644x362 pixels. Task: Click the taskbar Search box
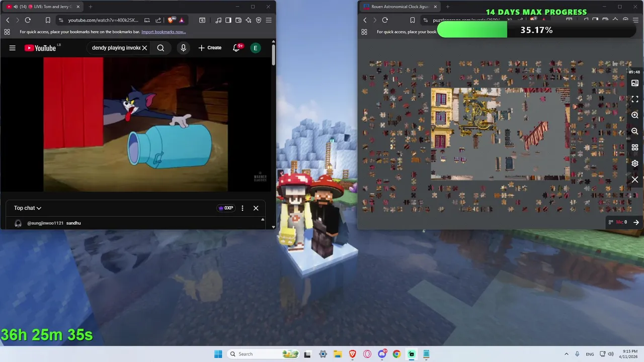point(263,354)
